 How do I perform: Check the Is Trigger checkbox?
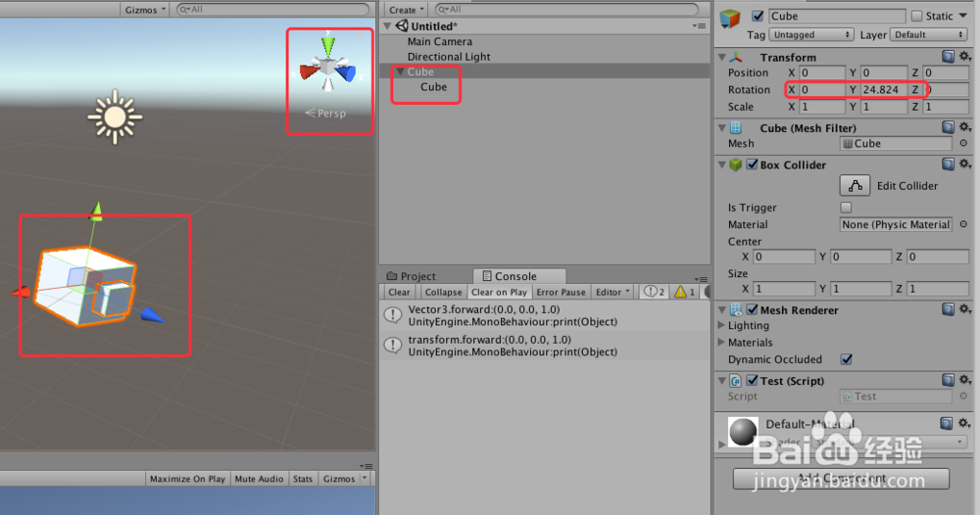[847, 208]
